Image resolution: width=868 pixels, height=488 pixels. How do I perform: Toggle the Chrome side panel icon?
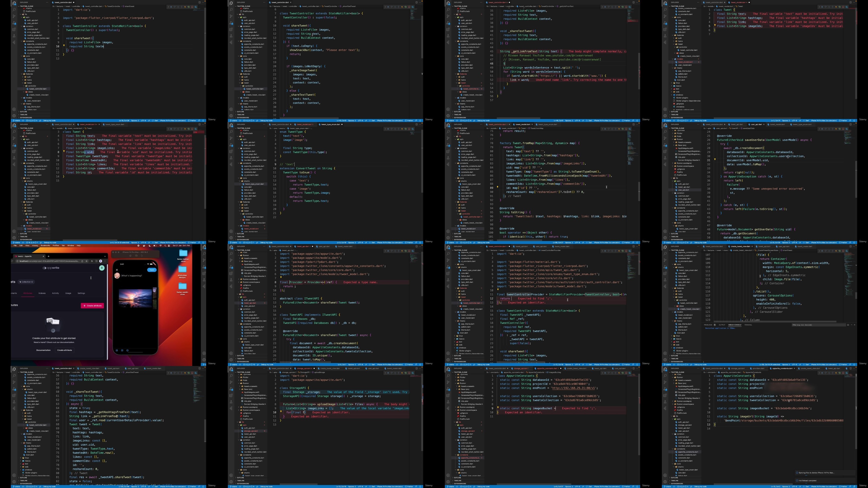click(x=96, y=261)
